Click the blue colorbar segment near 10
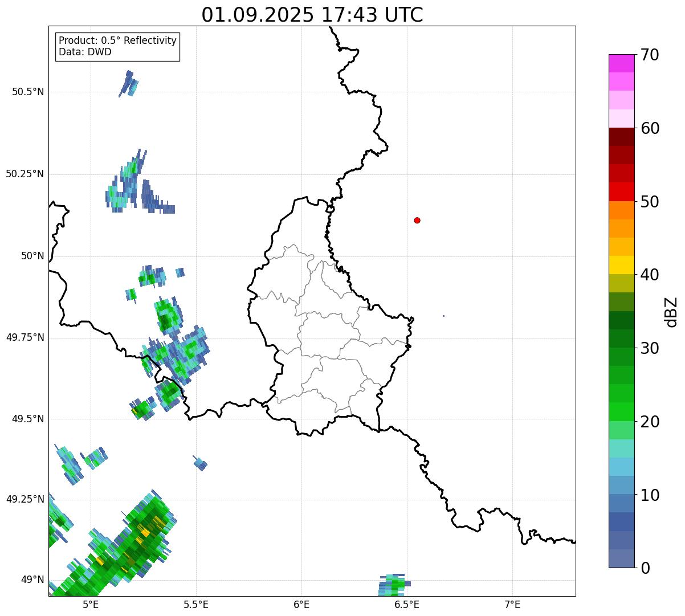 point(621,503)
